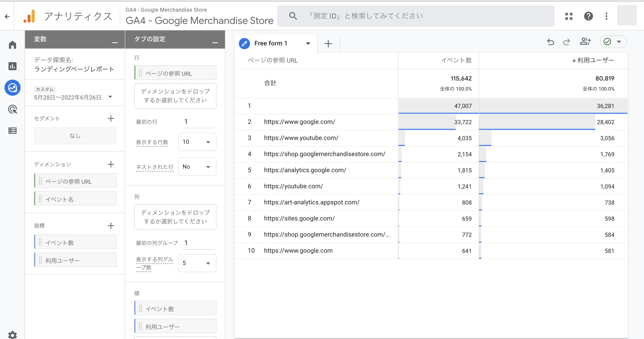644x339 pixels.
Task: Add a metric with plus icon
Action: 111,225
